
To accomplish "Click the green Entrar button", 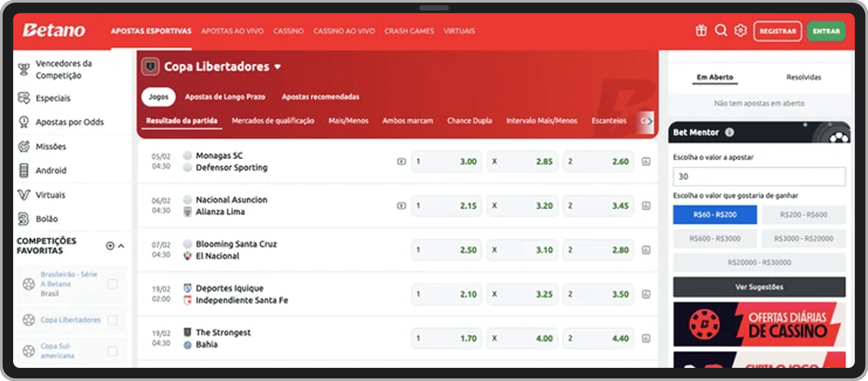I will [x=826, y=31].
